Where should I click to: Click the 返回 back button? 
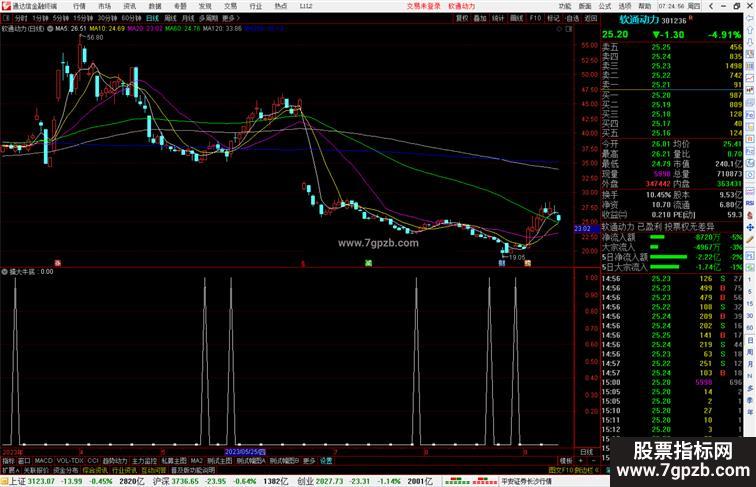pyautogui.click(x=591, y=18)
